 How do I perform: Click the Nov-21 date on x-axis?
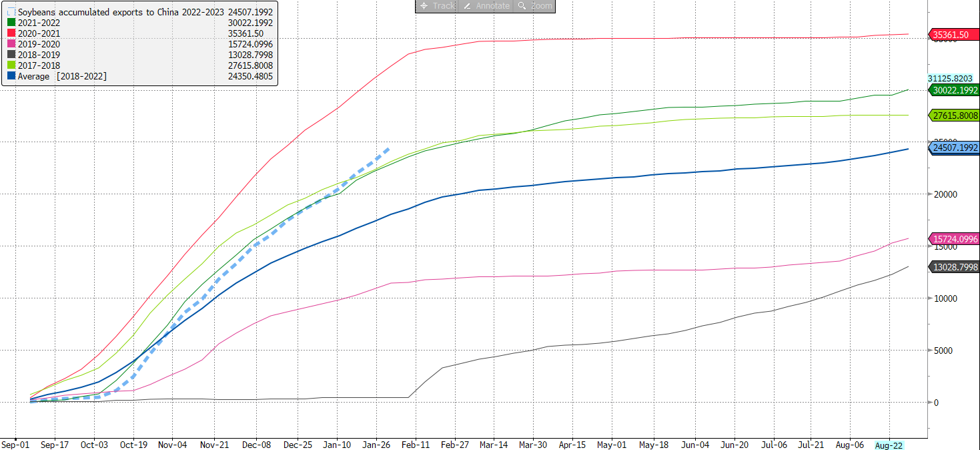[215, 445]
